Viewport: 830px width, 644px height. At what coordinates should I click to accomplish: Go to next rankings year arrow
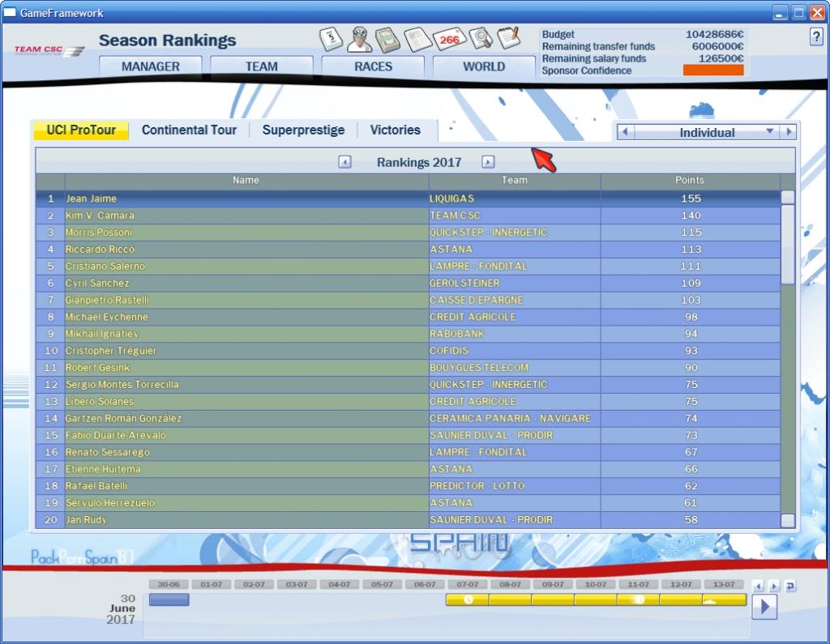tap(488, 162)
